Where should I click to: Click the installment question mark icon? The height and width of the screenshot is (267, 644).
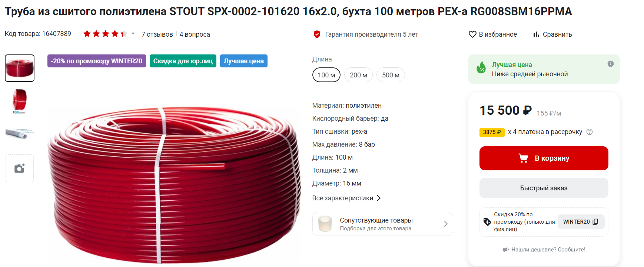tap(590, 132)
